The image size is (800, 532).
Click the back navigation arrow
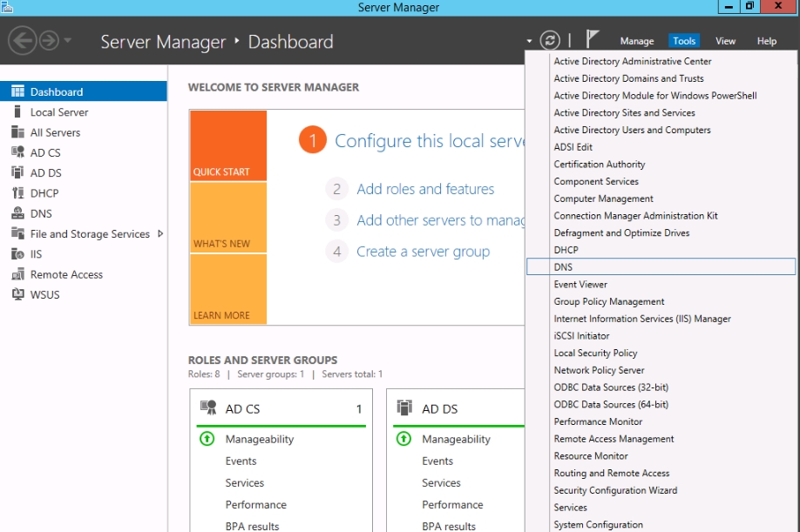pyautogui.click(x=23, y=40)
